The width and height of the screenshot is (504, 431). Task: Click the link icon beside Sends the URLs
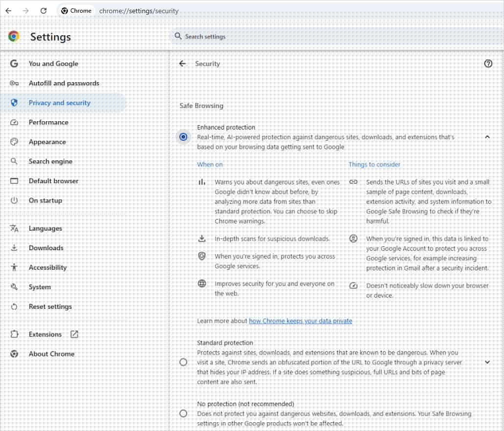click(x=353, y=182)
